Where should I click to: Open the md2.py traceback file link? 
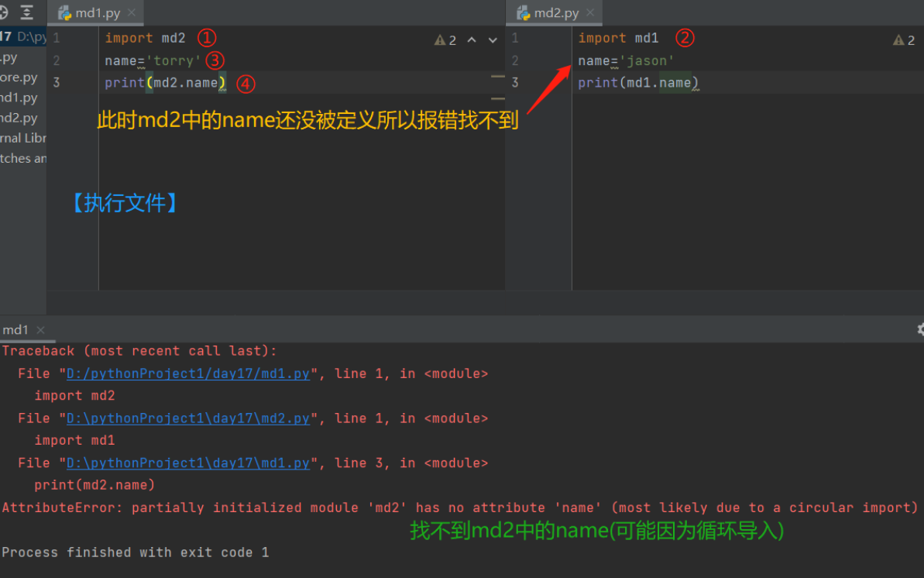[188, 418]
